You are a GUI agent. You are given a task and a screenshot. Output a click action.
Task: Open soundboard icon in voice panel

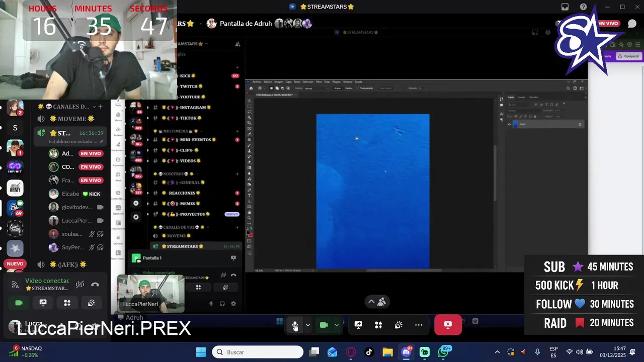(x=91, y=303)
